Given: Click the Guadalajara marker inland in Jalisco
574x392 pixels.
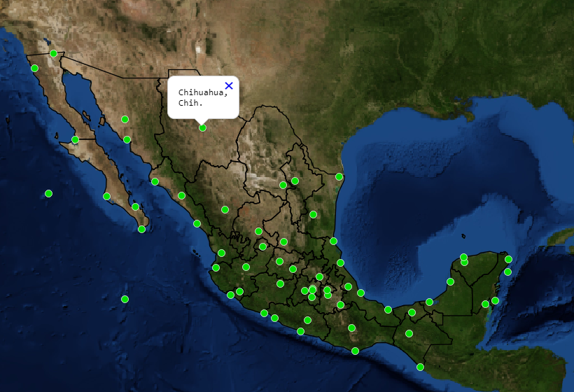Looking at the screenshot, I should (x=246, y=267).
